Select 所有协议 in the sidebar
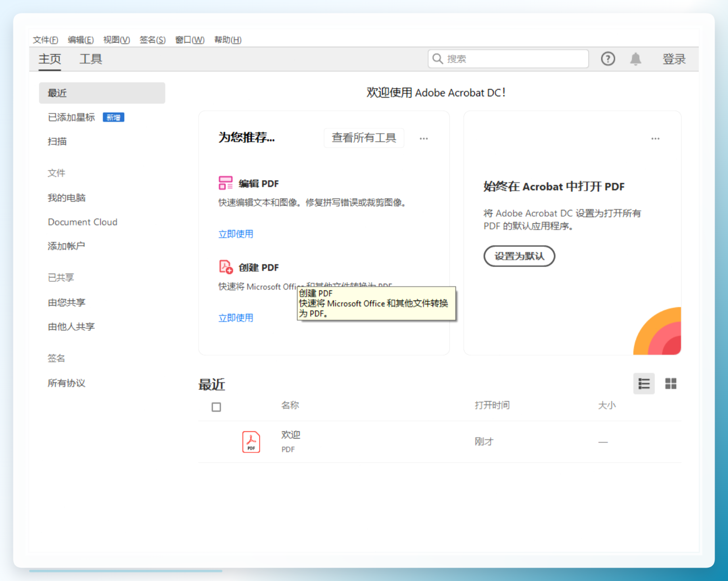 67,383
